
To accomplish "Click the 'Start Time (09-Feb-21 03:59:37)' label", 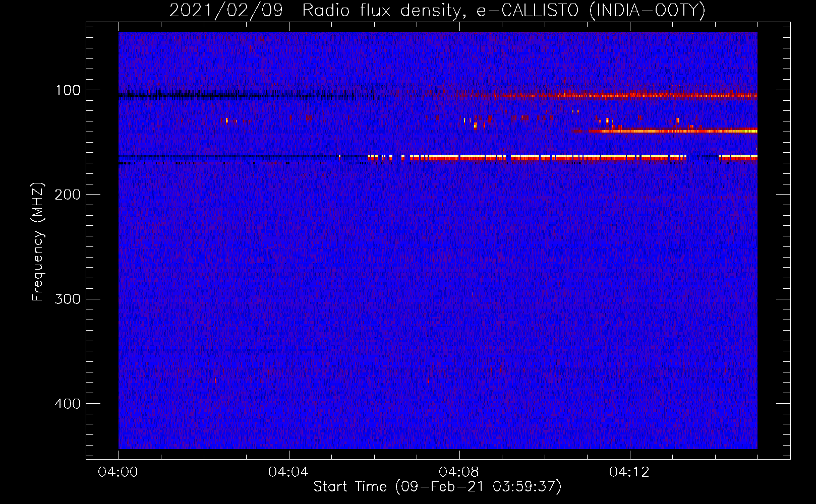I will (x=437, y=487).
